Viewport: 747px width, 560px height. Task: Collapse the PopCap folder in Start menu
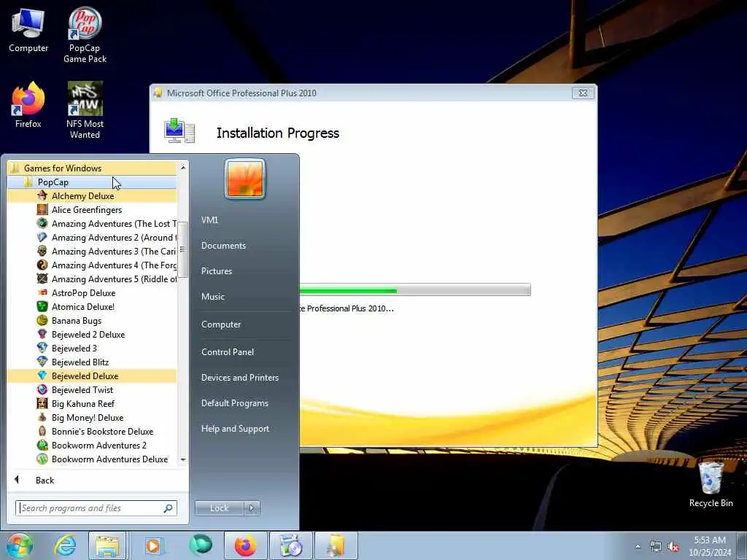(91, 182)
